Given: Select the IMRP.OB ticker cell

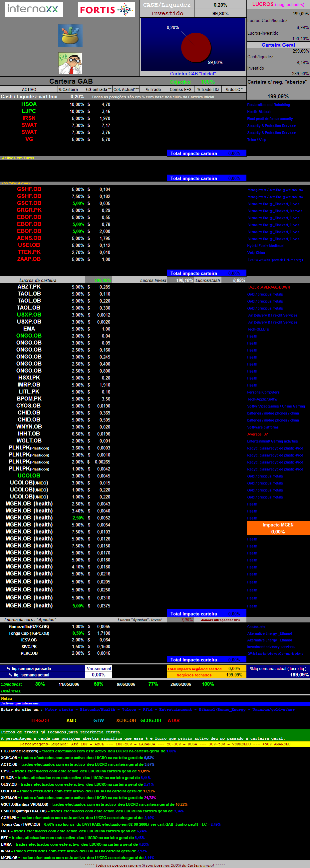Looking at the screenshot, I should tap(29, 385).
